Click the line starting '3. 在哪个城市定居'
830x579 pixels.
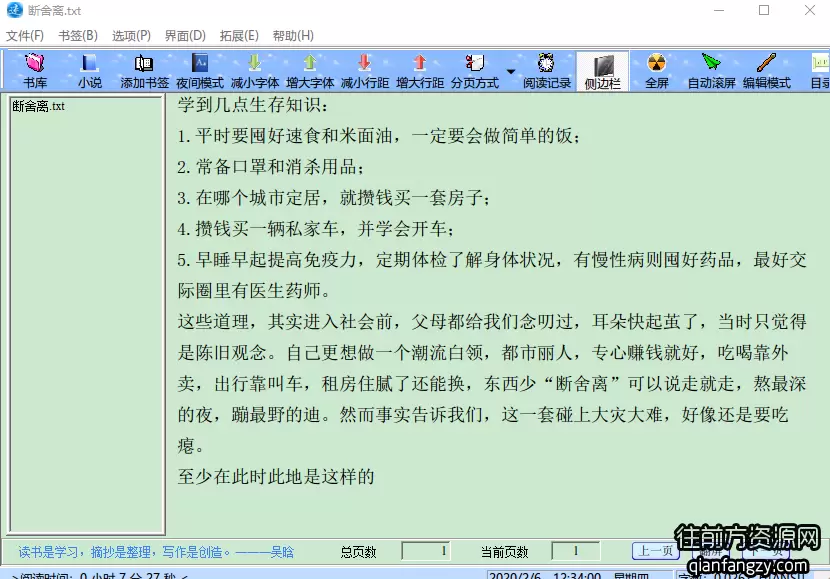coord(333,198)
